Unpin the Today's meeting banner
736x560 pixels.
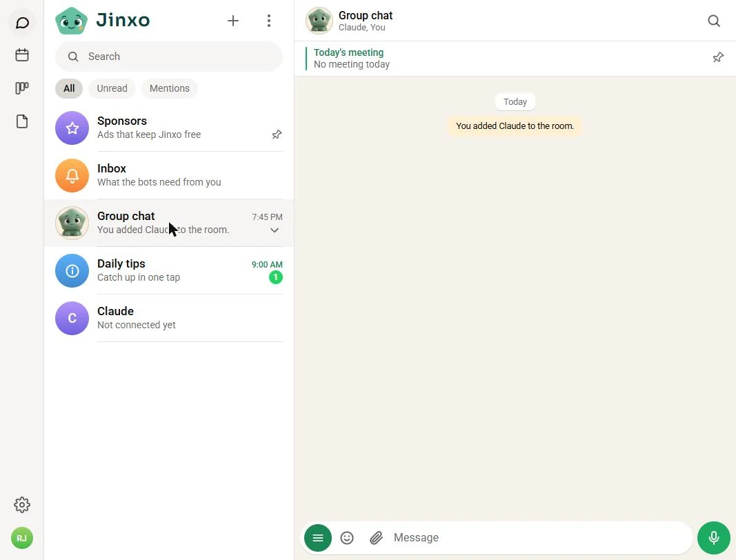pyautogui.click(x=717, y=58)
